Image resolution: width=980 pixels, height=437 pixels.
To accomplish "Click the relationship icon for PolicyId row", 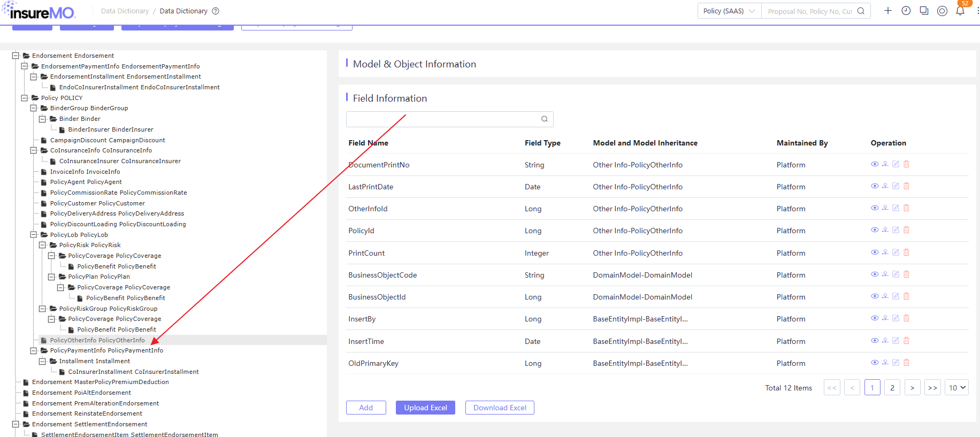I will (x=885, y=230).
